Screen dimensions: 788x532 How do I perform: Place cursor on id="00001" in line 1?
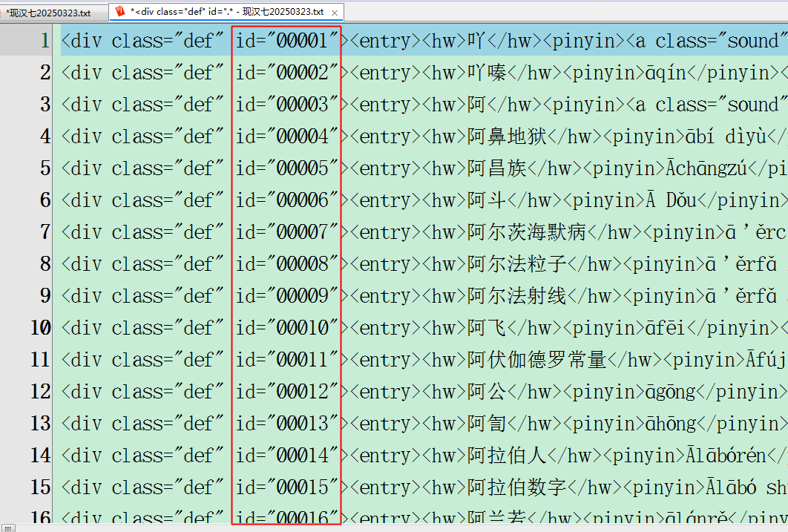286,42
